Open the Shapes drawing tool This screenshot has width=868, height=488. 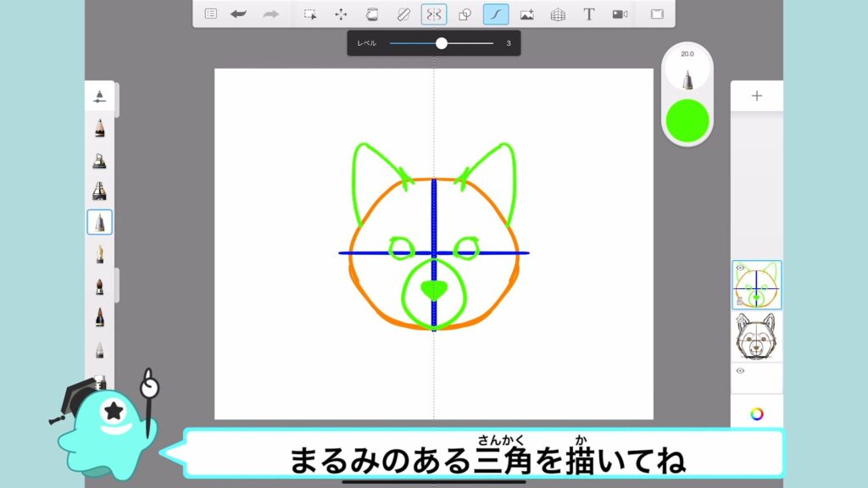[465, 14]
